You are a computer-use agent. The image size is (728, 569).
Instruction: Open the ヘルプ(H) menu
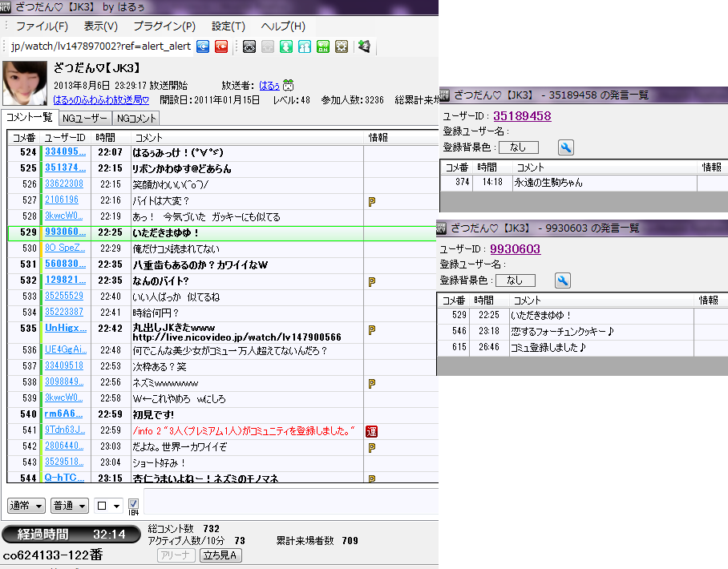(x=283, y=26)
